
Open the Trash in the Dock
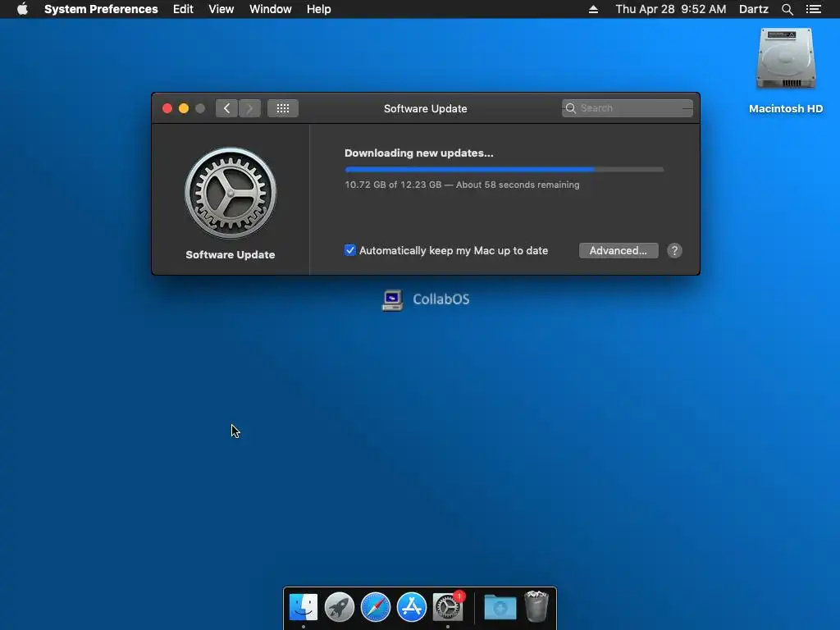point(536,606)
